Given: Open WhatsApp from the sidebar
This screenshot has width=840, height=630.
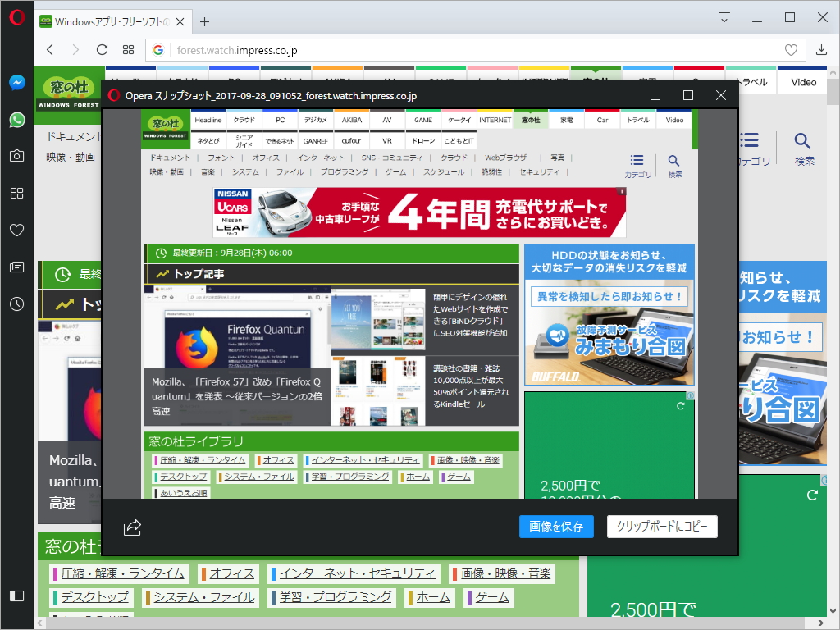Looking at the screenshot, I should point(16,120).
